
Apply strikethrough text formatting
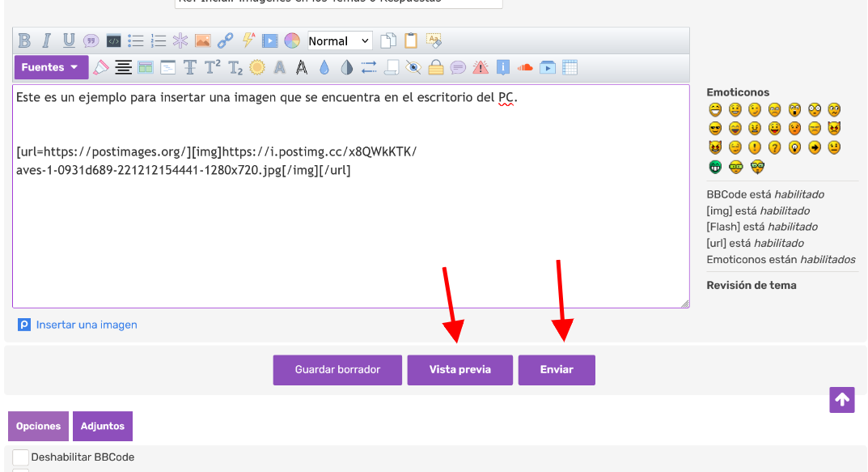[190, 67]
